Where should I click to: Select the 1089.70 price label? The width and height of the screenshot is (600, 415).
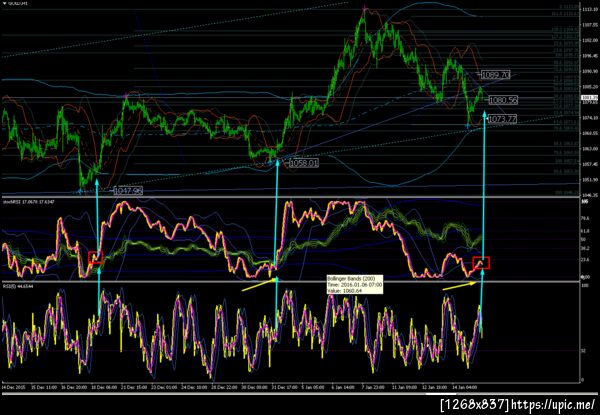495,75
